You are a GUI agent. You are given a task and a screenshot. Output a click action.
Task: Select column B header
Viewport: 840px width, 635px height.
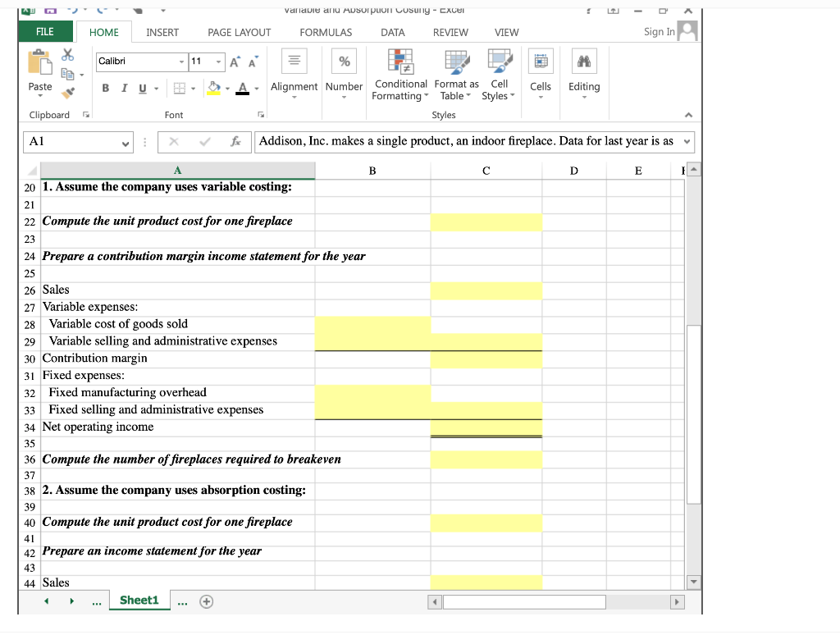coord(372,171)
